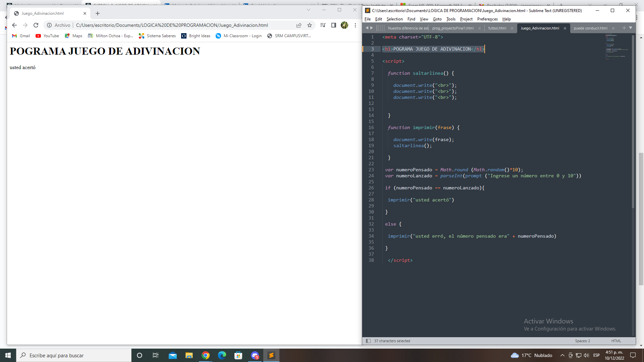This screenshot has width=644, height=362.
Task: Open Sublime Selection menu
Action: click(x=394, y=19)
